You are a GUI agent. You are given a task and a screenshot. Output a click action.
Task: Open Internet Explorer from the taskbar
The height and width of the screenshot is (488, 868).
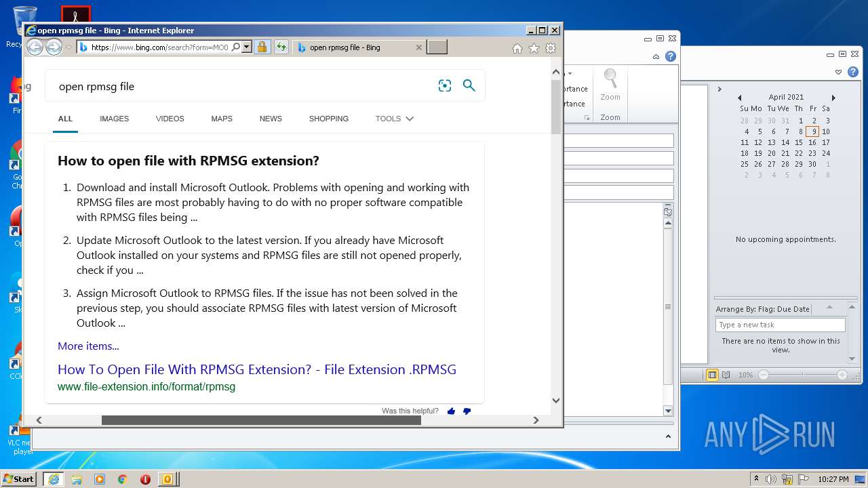(x=54, y=479)
